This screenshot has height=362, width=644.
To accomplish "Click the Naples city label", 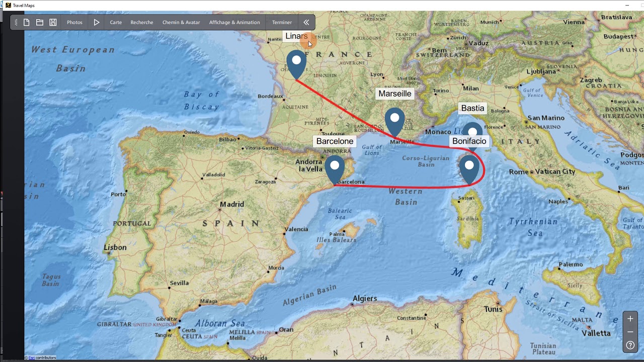I will (558, 202).
